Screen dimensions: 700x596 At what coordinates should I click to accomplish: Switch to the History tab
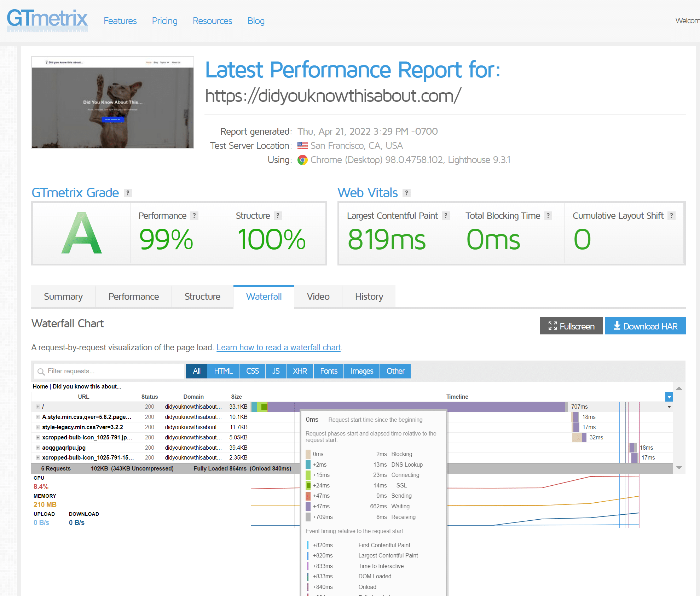tap(369, 296)
